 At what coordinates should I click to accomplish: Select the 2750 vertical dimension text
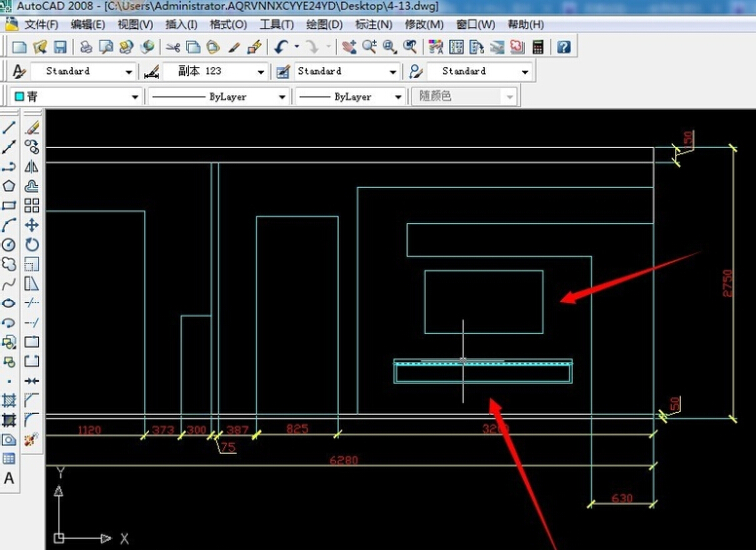[728, 283]
